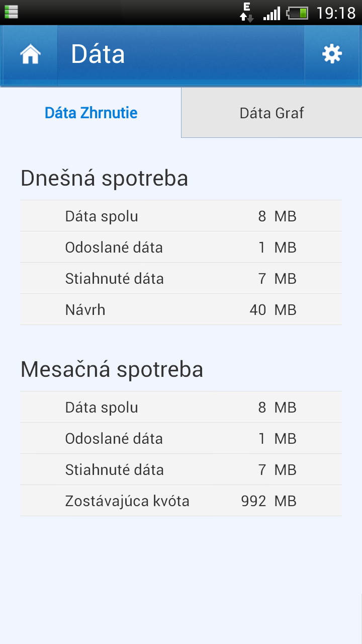Tap the signal strength bars icon
The image size is (362, 644).
271,13
